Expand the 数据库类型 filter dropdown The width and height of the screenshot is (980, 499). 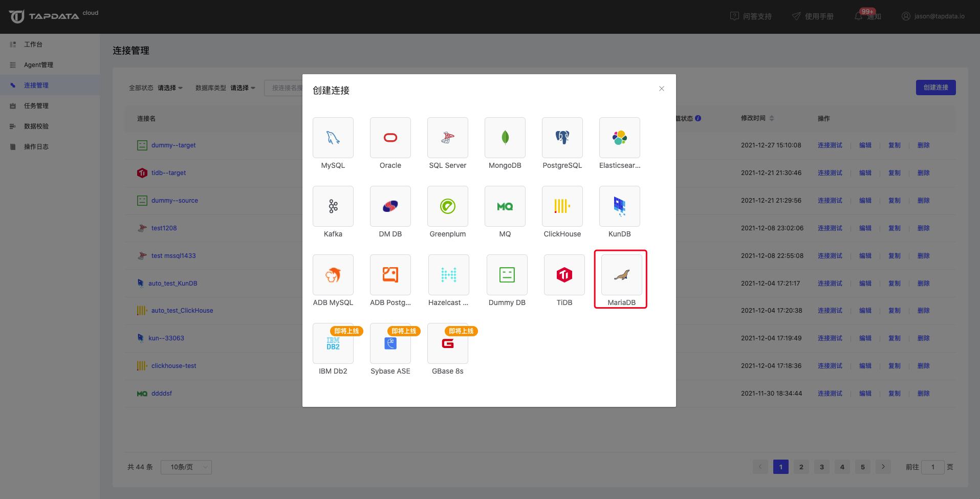pyautogui.click(x=243, y=88)
